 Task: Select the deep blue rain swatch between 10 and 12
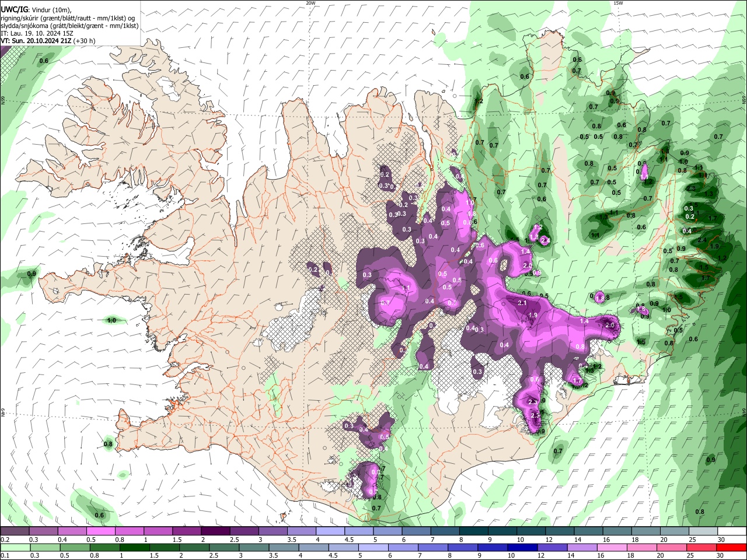click(523, 547)
